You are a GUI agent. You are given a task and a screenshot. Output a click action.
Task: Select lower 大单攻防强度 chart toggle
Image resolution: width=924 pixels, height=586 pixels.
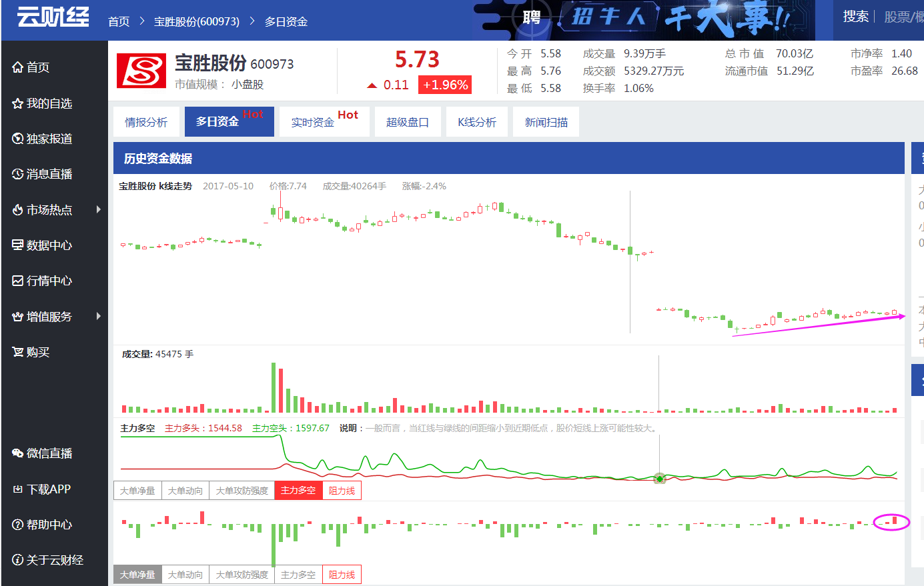(242, 575)
